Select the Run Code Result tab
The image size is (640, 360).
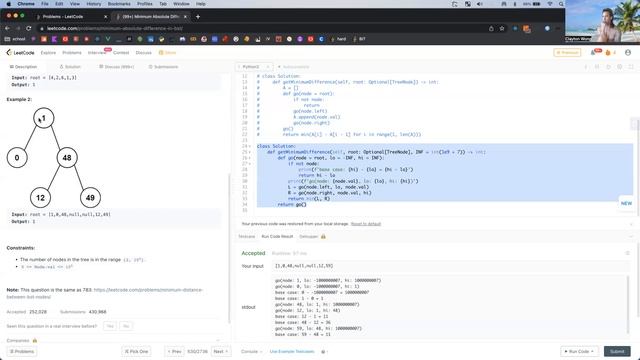pyautogui.click(x=277, y=237)
